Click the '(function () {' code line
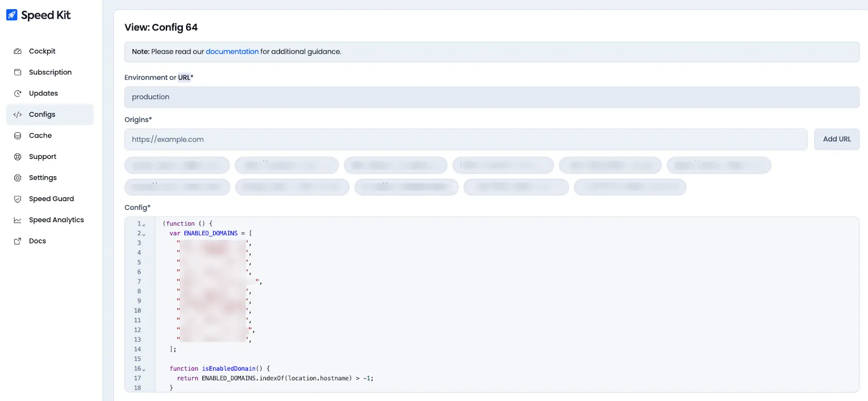 pyautogui.click(x=188, y=224)
